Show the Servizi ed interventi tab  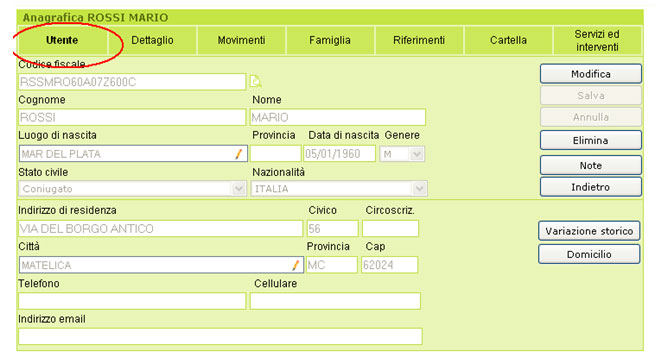point(597,40)
